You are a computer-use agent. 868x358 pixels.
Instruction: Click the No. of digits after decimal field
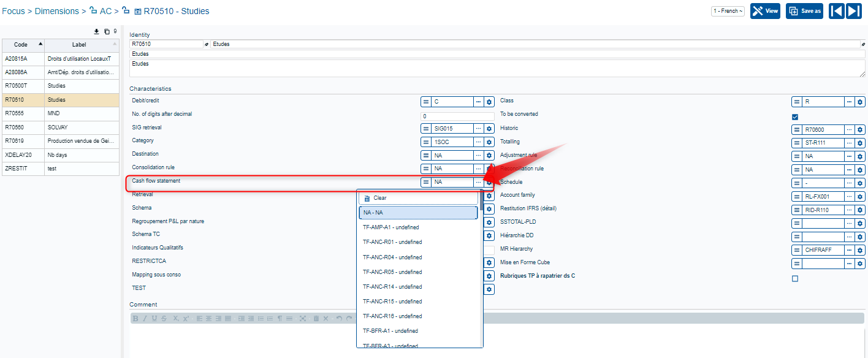tap(457, 116)
